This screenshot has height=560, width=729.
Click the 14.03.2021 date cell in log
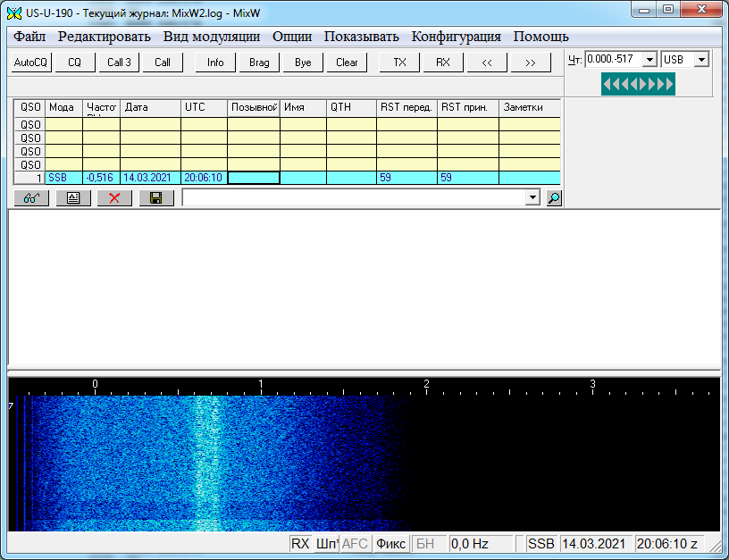coord(150,178)
